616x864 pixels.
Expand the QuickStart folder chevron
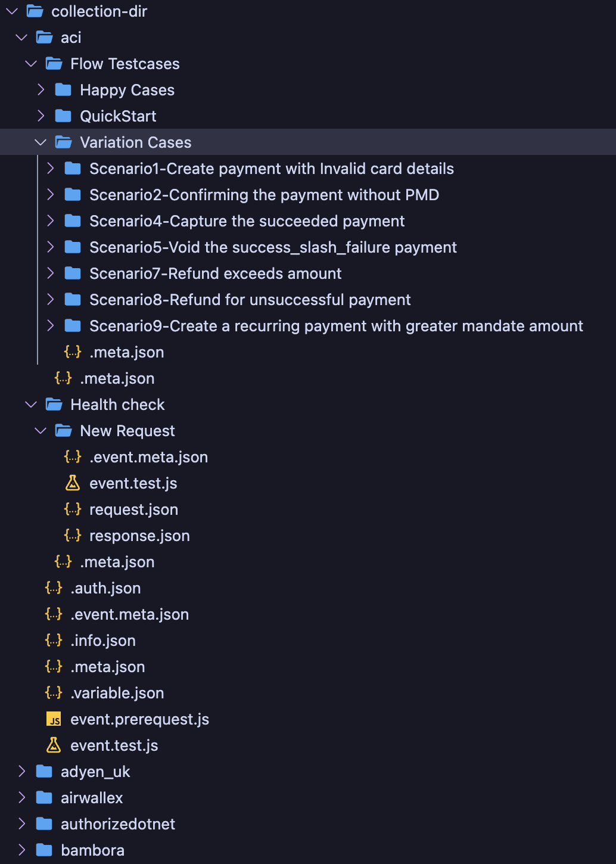(41, 116)
